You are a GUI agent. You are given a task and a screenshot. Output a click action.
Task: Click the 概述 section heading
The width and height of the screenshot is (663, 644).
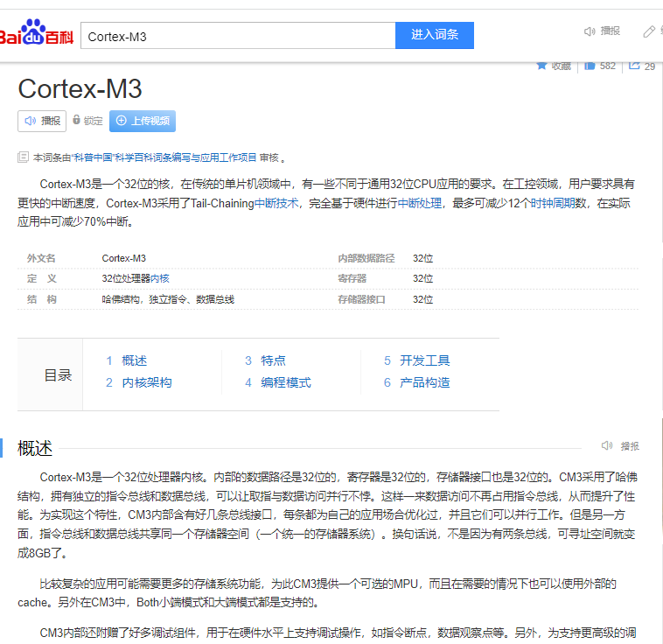(35, 448)
